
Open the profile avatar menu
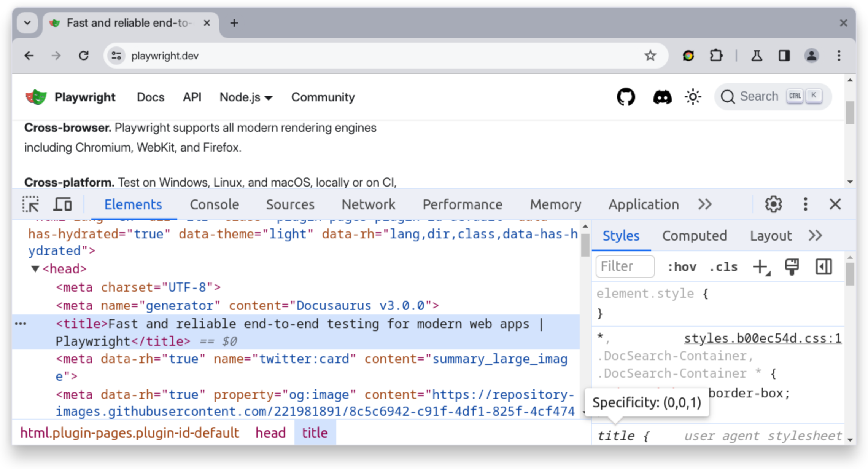click(x=811, y=56)
